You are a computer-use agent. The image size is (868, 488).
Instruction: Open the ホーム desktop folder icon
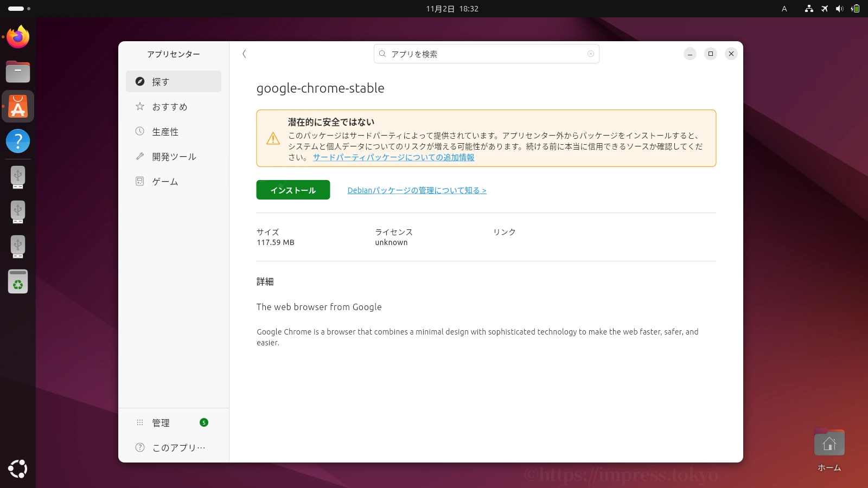(x=829, y=450)
